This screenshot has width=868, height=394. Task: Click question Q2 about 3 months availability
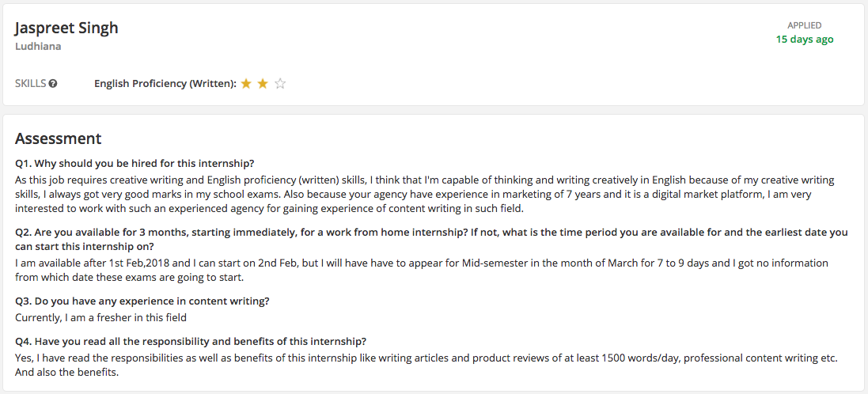pyautogui.click(x=431, y=239)
